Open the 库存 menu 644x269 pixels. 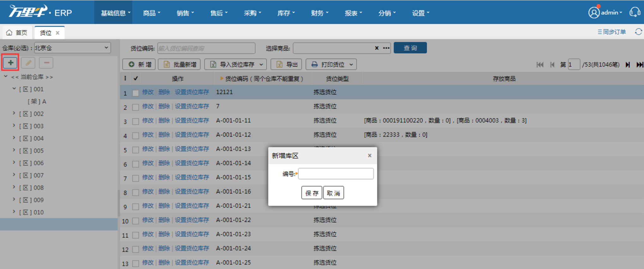tap(286, 13)
